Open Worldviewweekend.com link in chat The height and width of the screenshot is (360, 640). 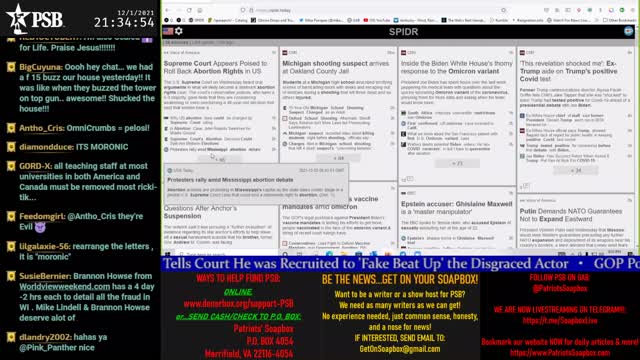pos(64,287)
